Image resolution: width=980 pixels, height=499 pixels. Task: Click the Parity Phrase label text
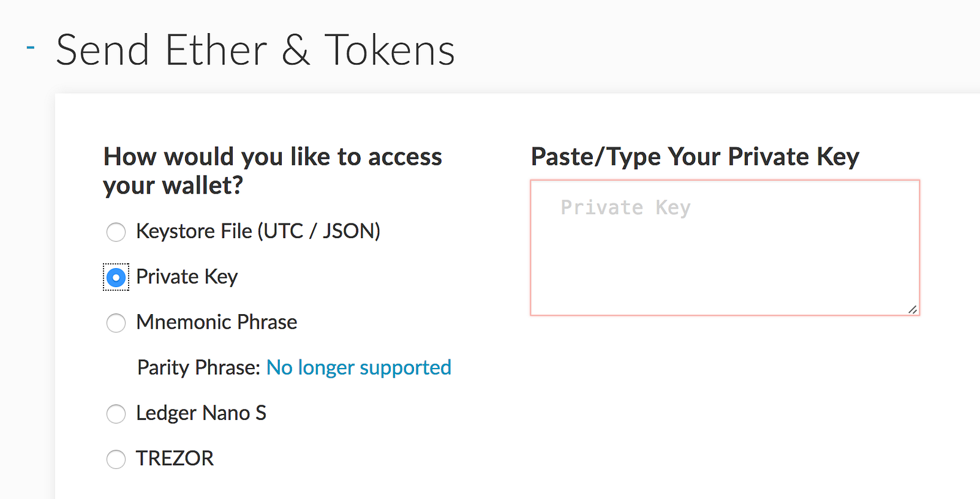point(198,367)
